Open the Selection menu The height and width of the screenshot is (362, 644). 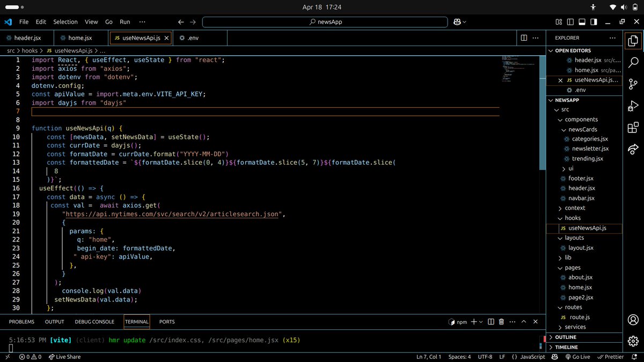(x=65, y=22)
